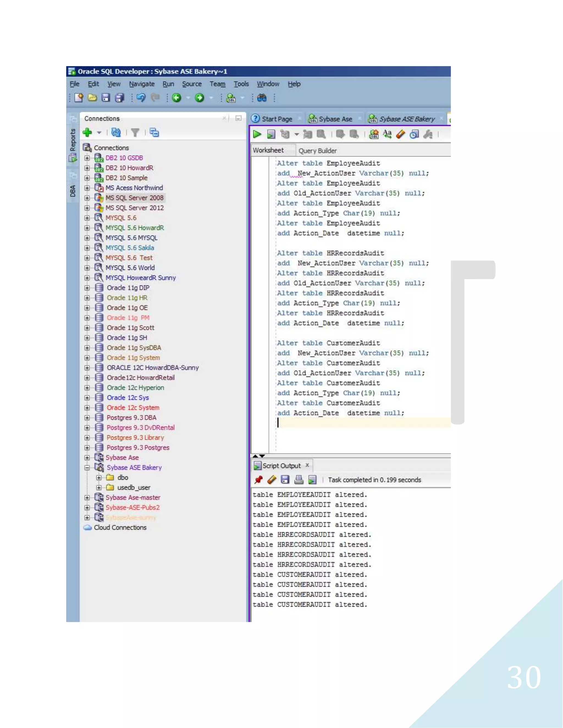The image size is (563, 728).
Task: Select the MS SQL Server 2012 connection
Action: click(x=134, y=208)
